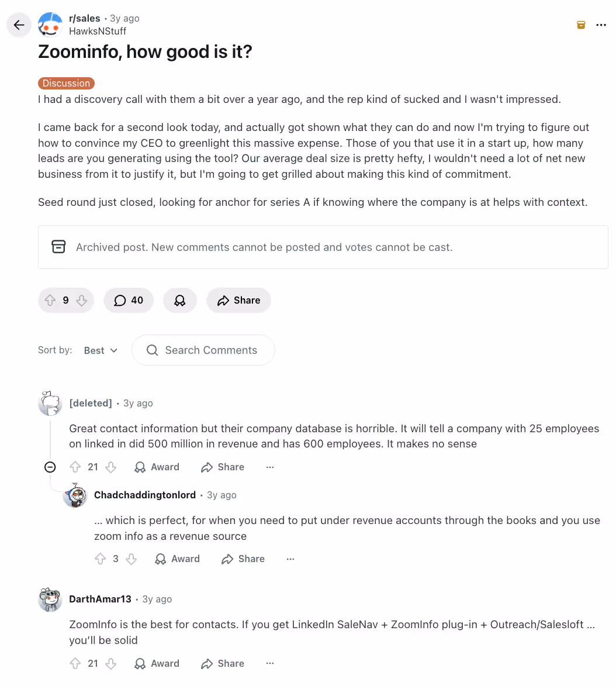The width and height of the screenshot is (616, 689).
Task: Click the back navigation arrow
Action: pos(19,25)
